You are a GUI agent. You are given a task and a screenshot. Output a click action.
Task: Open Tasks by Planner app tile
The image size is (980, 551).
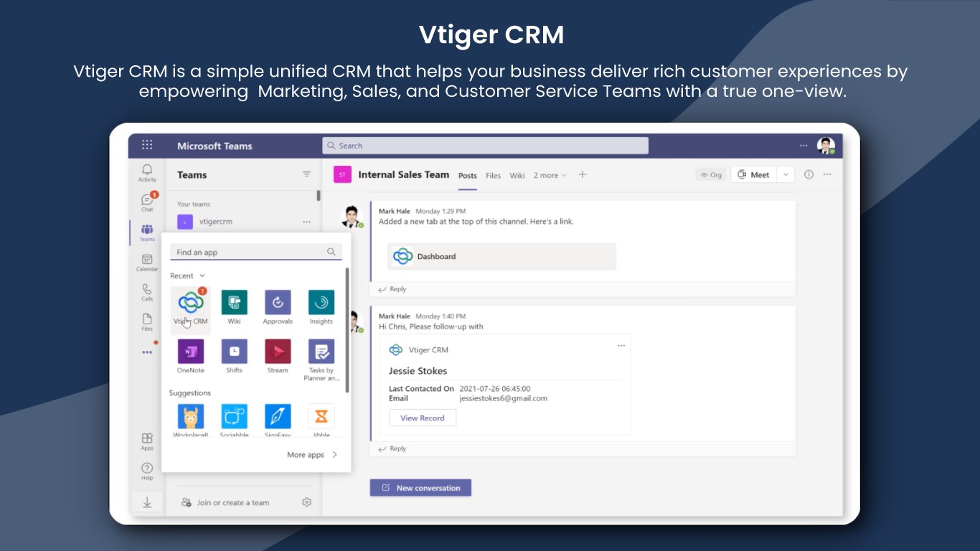point(321,361)
